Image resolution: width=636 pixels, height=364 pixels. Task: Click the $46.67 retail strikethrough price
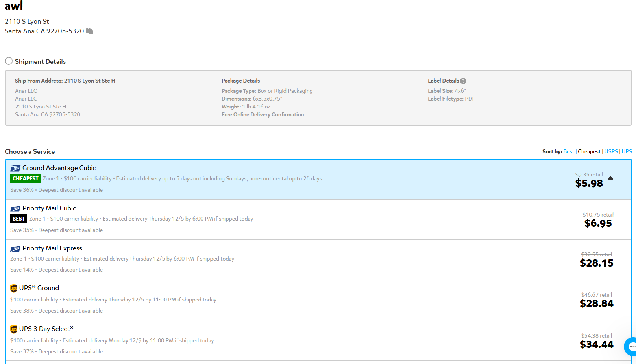point(596,295)
